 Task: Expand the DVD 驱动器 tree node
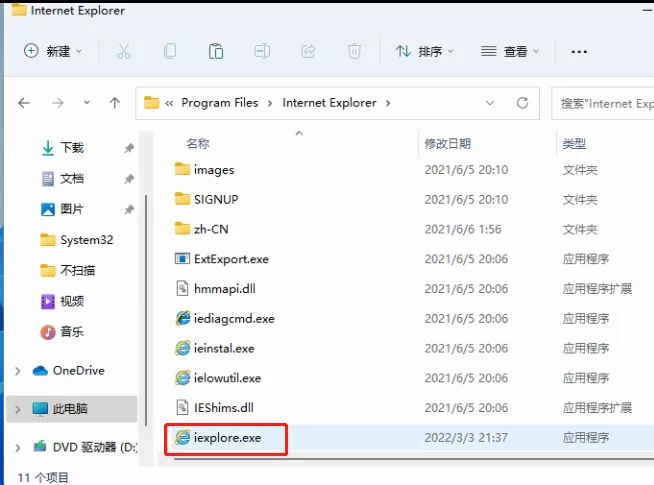click(18, 448)
